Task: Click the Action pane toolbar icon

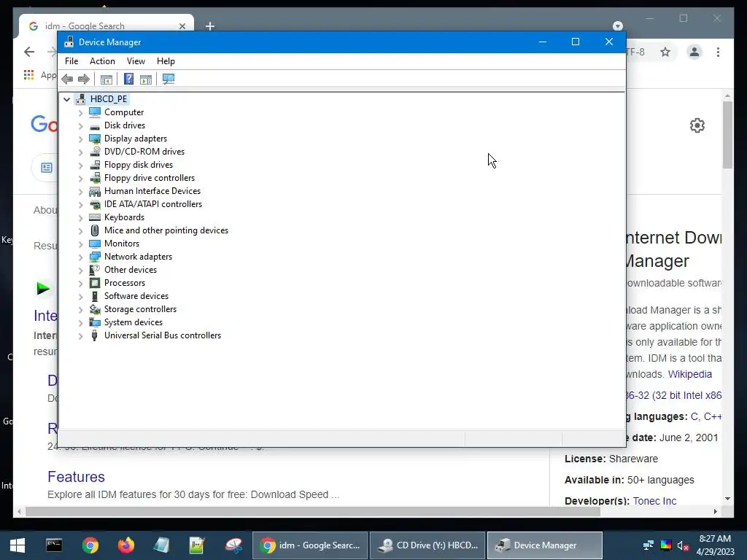Action: pos(146,79)
